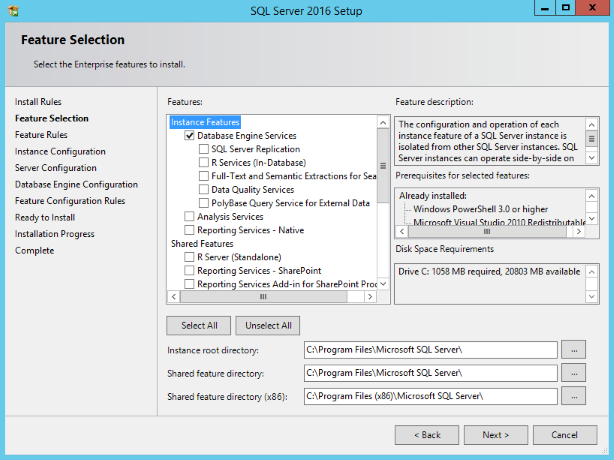Check R Server (Standalone) checkbox

coord(189,257)
